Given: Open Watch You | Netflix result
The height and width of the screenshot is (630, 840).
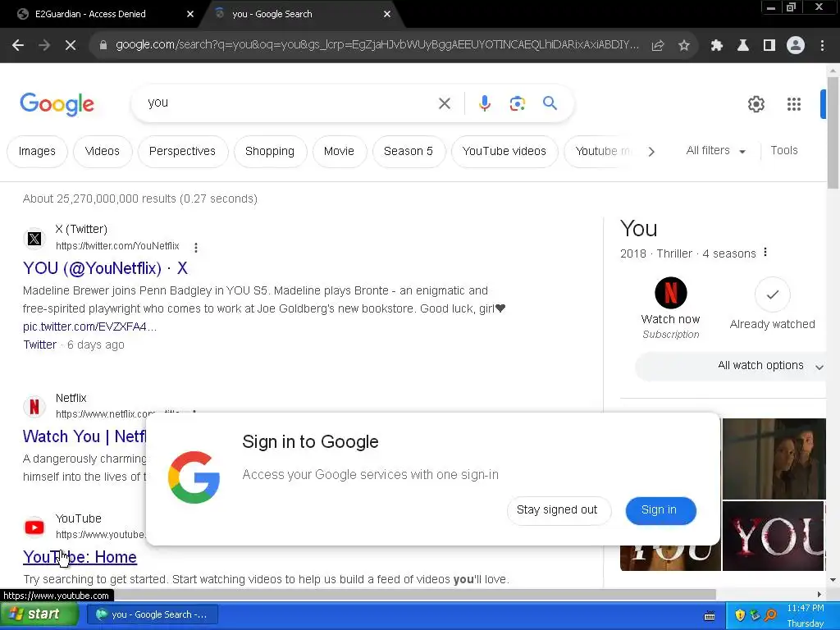Looking at the screenshot, I should (84, 436).
